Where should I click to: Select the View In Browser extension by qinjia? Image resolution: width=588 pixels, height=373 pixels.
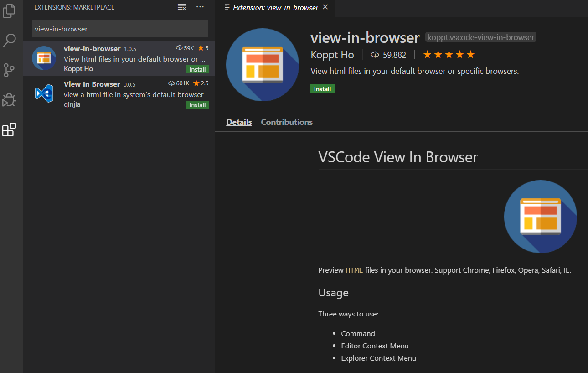tap(119, 93)
